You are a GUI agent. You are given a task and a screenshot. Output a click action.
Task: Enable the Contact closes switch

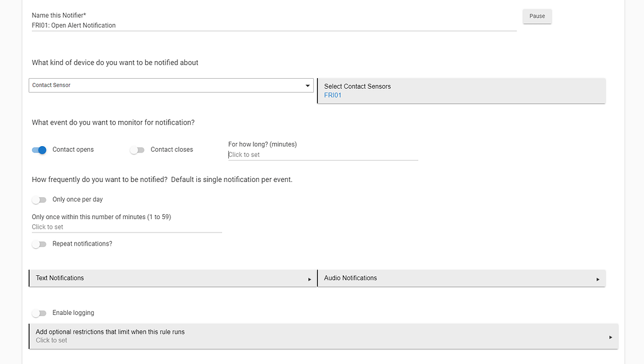coord(137,150)
